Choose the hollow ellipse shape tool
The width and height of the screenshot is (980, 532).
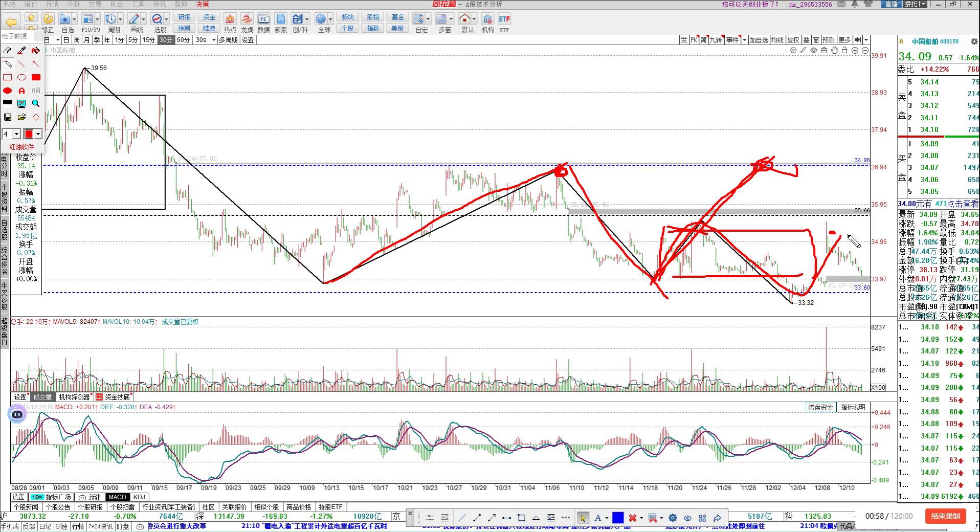coord(21,77)
